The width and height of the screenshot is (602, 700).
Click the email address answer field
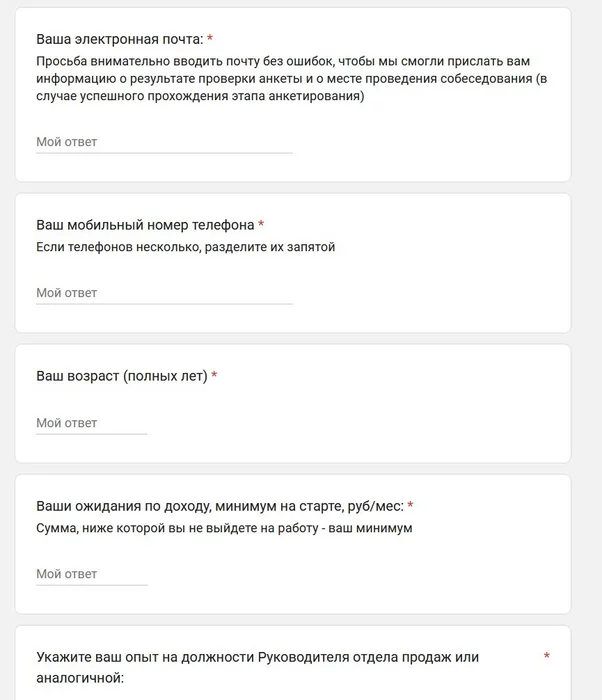(x=164, y=142)
